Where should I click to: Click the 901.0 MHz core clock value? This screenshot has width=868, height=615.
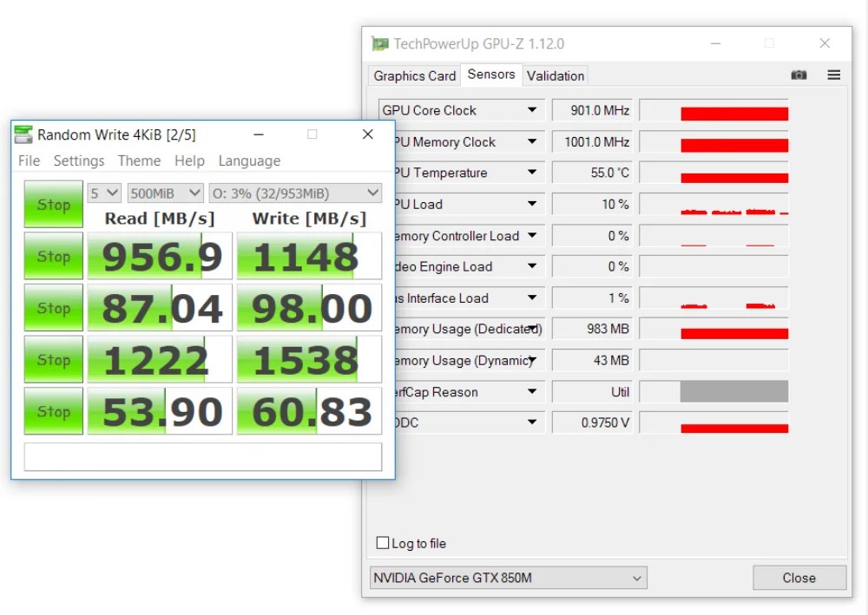tap(592, 110)
